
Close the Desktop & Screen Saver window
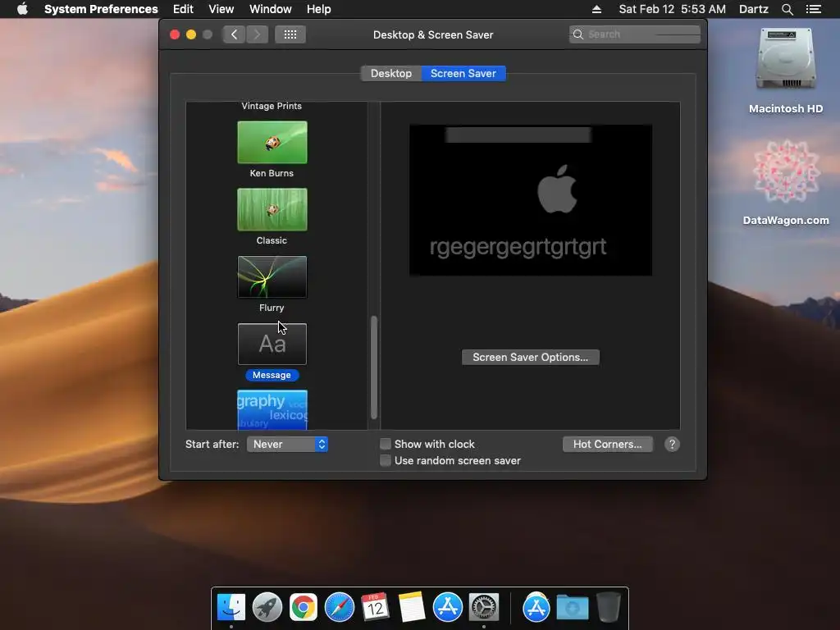175,34
